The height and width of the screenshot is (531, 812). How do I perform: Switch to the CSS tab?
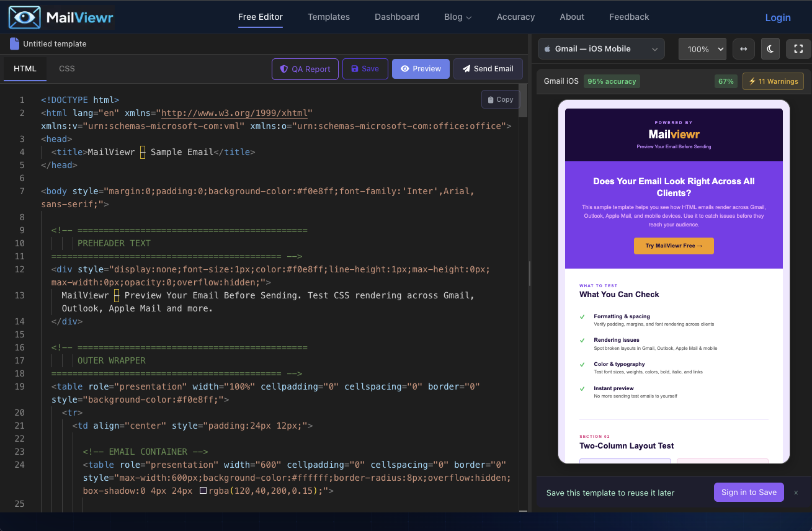click(x=67, y=69)
